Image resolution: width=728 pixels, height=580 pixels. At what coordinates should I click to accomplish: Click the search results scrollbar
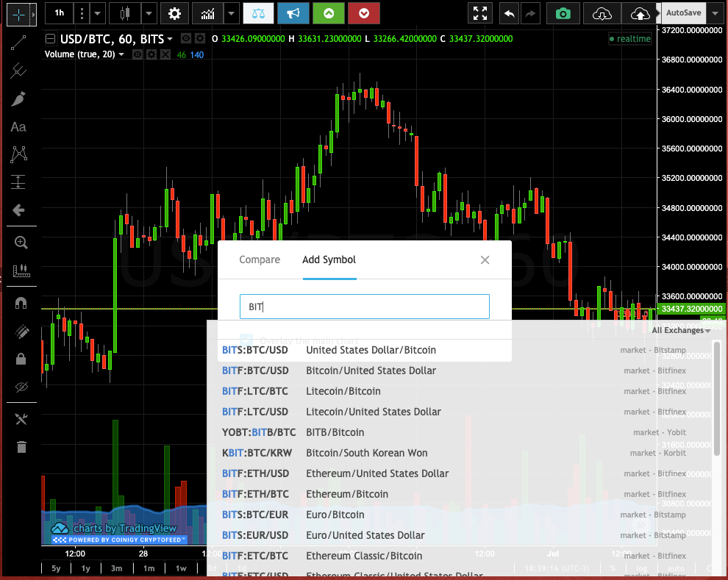tap(717, 399)
